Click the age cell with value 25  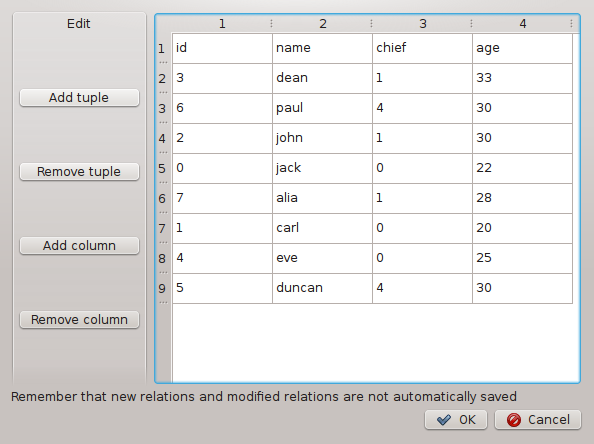point(522,258)
